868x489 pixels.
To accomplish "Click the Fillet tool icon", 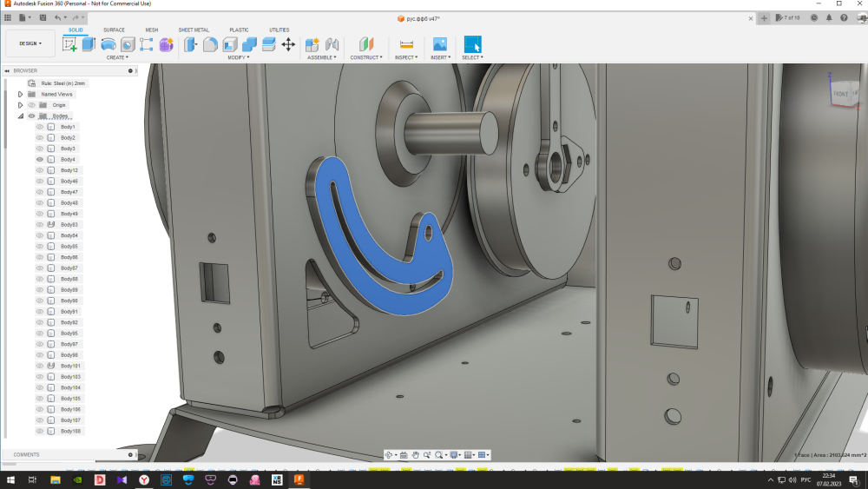I will pos(210,44).
